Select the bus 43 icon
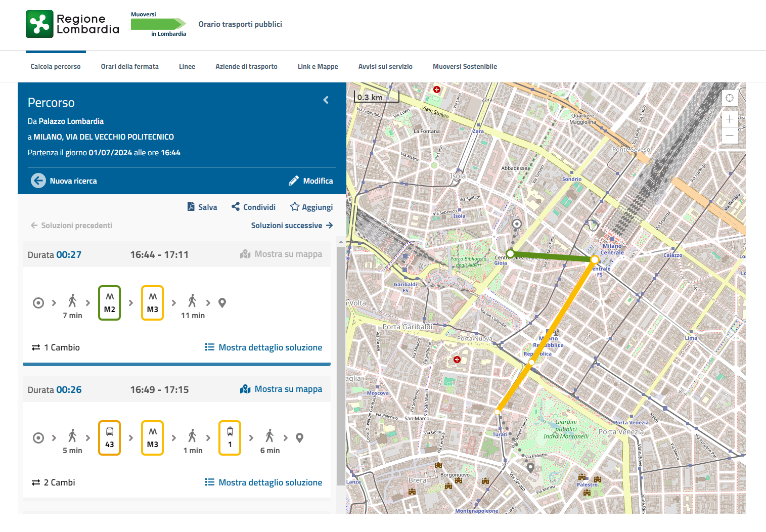This screenshot has height=532, width=766. tap(110, 438)
